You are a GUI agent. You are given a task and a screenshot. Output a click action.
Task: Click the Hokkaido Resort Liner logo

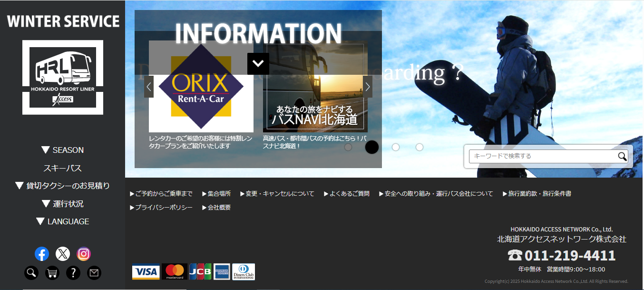click(63, 77)
